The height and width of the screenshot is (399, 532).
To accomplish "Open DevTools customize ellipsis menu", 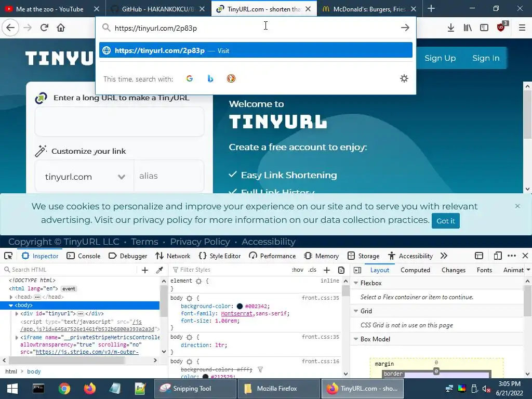I will pyautogui.click(x=512, y=256).
